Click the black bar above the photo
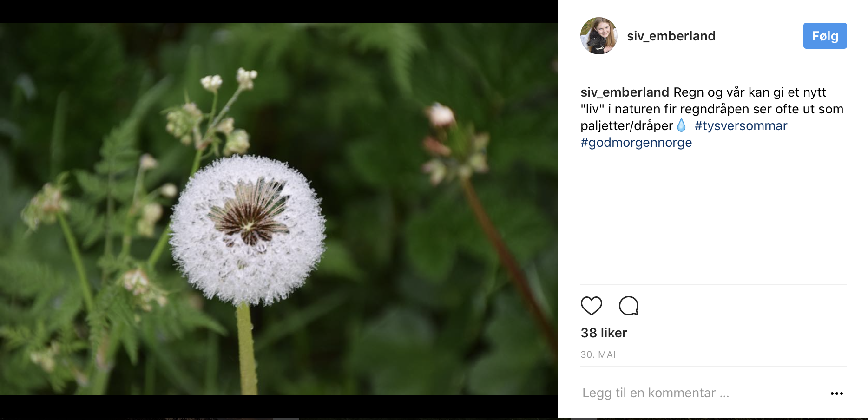Viewport: 868px width, 420px height. [x=279, y=11]
